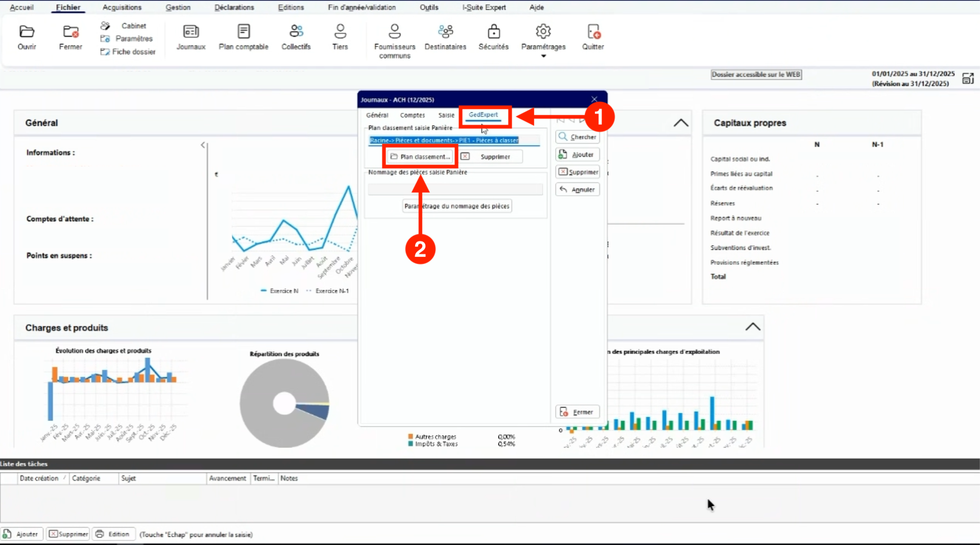Click Edition in the task list bar
This screenshot has height=545, width=980.
[113, 534]
